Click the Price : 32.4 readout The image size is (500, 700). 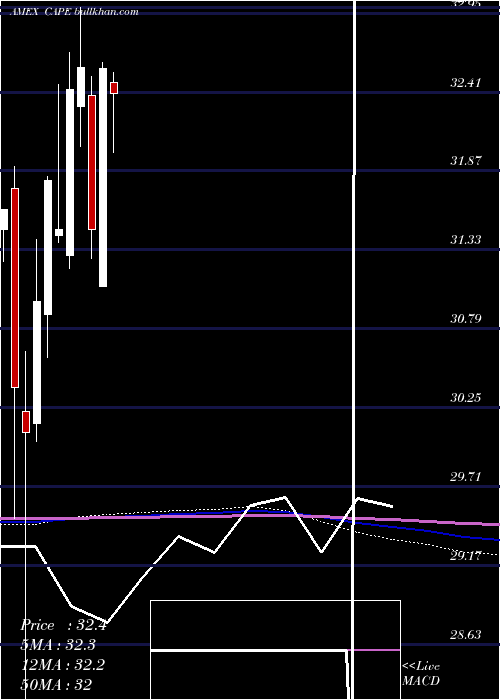tap(63, 625)
